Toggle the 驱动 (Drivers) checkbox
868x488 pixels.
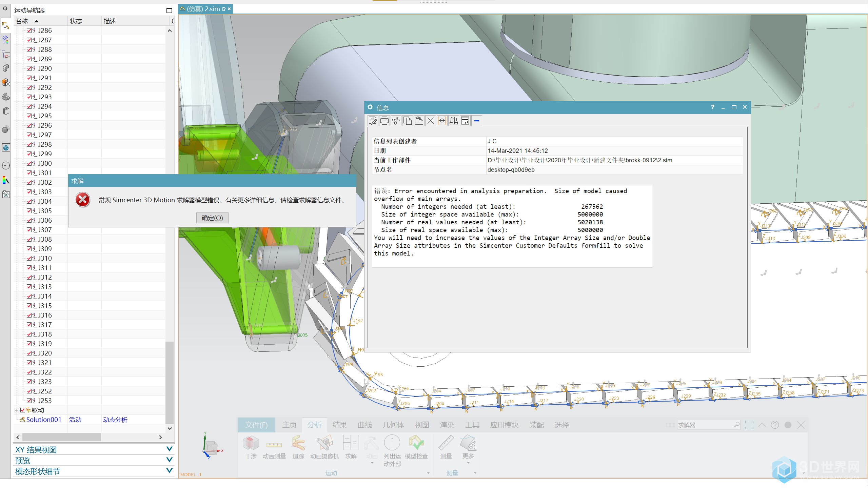(23, 410)
